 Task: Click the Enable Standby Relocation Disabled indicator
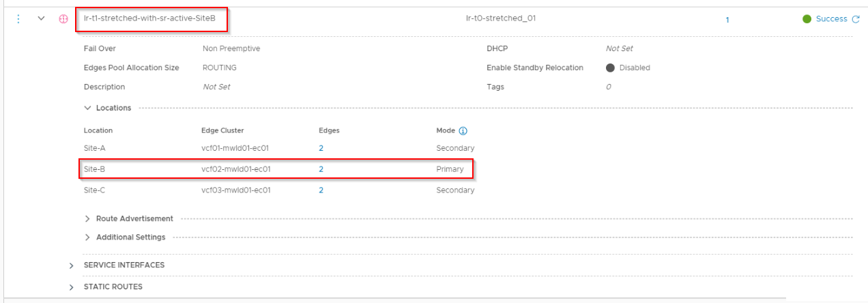pyautogui.click(x=610, y=68)
